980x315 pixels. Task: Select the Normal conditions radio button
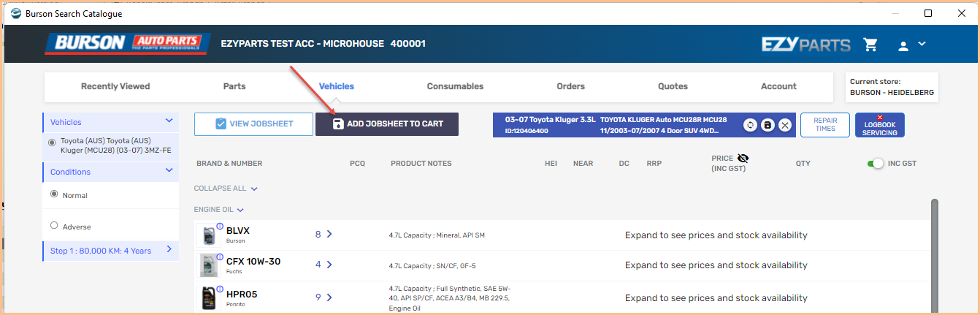point(54,194)
